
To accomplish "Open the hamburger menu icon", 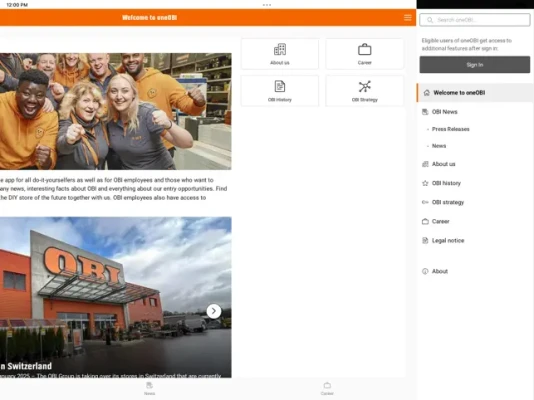I will (407, 18).
